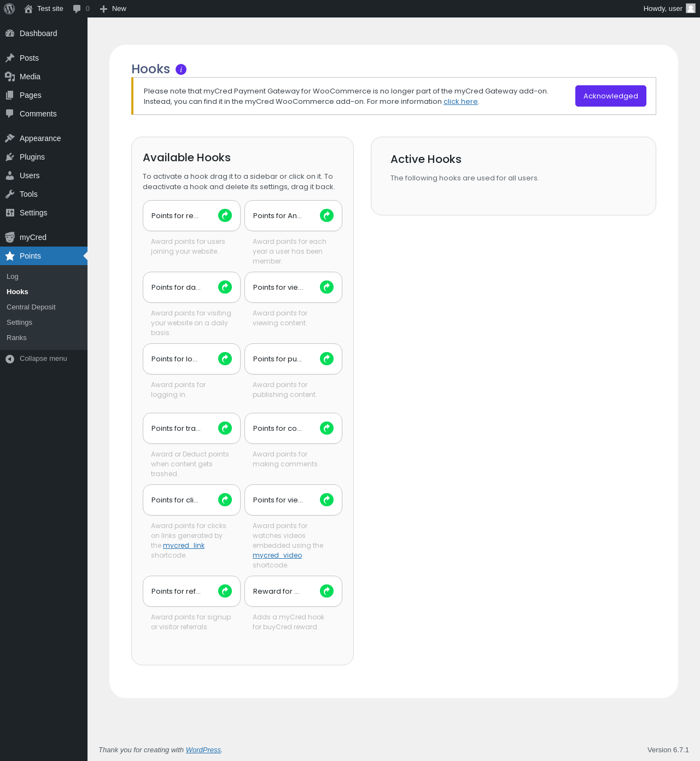
Task: Open Log submenu under Points
Action: point(44,277)
